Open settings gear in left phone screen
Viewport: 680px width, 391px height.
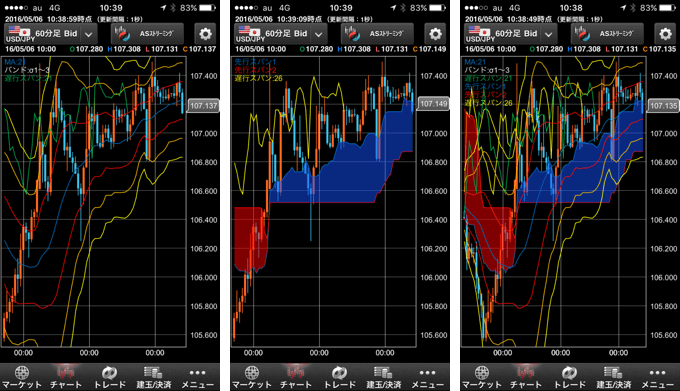(x=205, y=34)
